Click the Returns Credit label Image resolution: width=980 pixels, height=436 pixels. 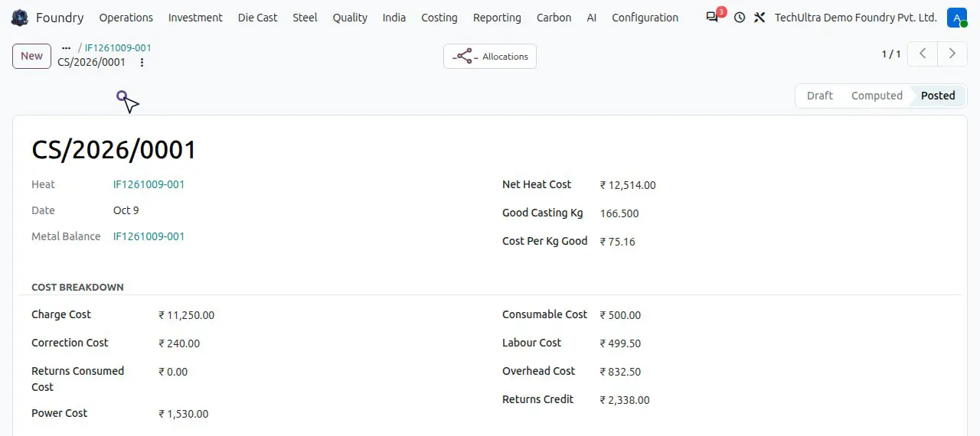pyautogui.click(x=537, y=399)
